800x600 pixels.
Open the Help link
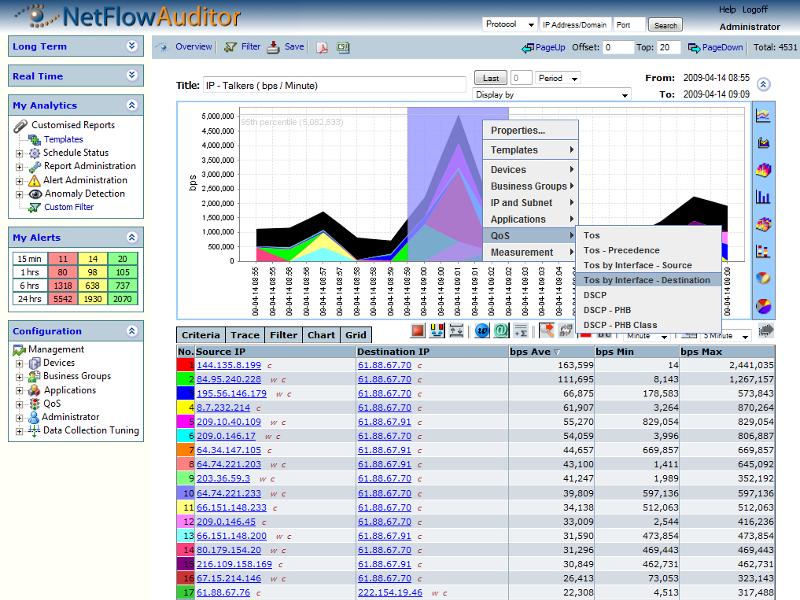coord(727,10)
